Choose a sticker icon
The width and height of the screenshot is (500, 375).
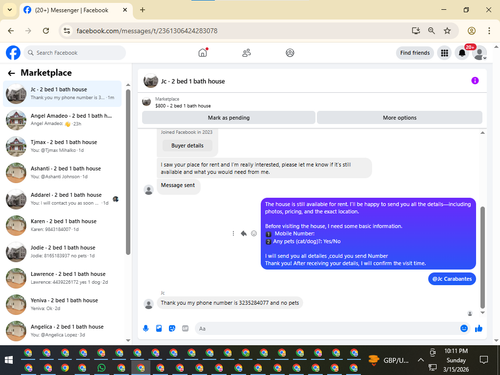coord(172,328)
